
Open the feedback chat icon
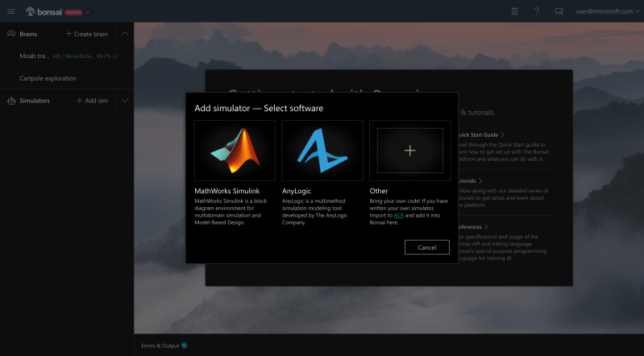pos(559,11)
